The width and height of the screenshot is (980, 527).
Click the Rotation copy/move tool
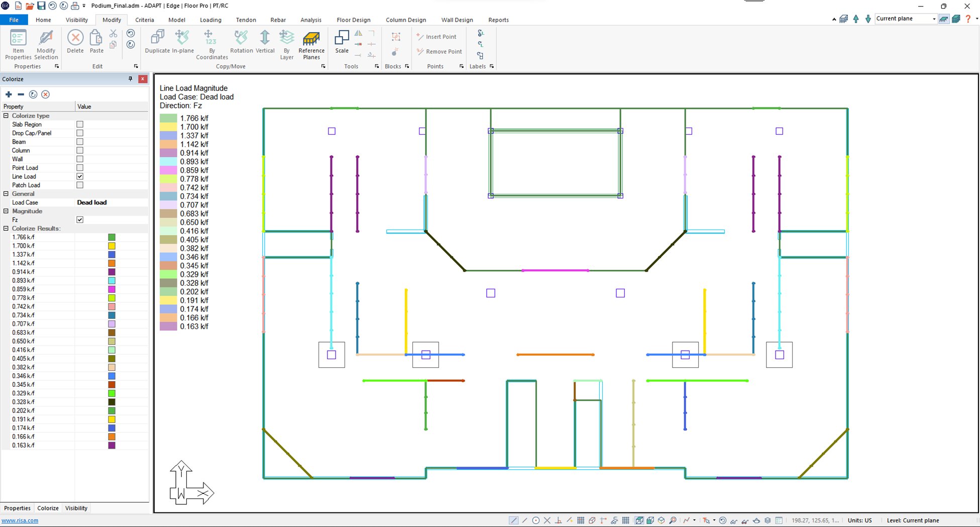pyautogui.click(x=241, y=42)
